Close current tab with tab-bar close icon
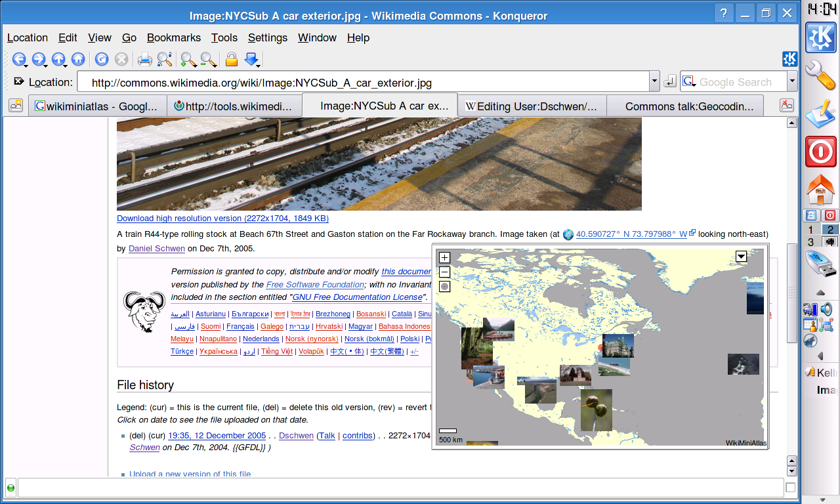The height and width of the screenshot is (504, 840). coord(786,105)
